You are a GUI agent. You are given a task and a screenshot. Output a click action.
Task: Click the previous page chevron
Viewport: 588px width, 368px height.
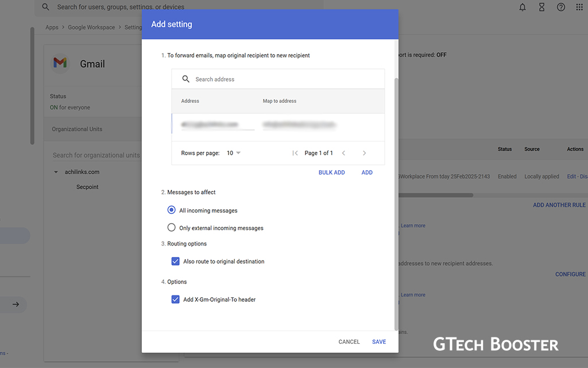(343, 153)
